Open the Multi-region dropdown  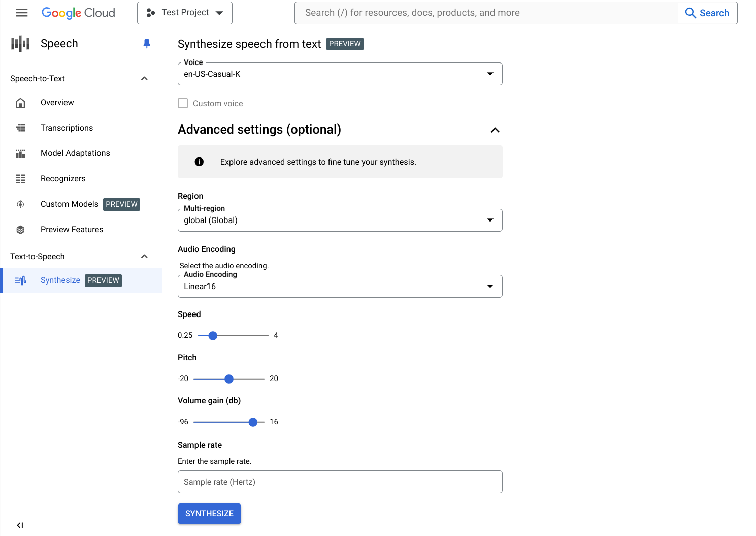[x=340, y=220]
